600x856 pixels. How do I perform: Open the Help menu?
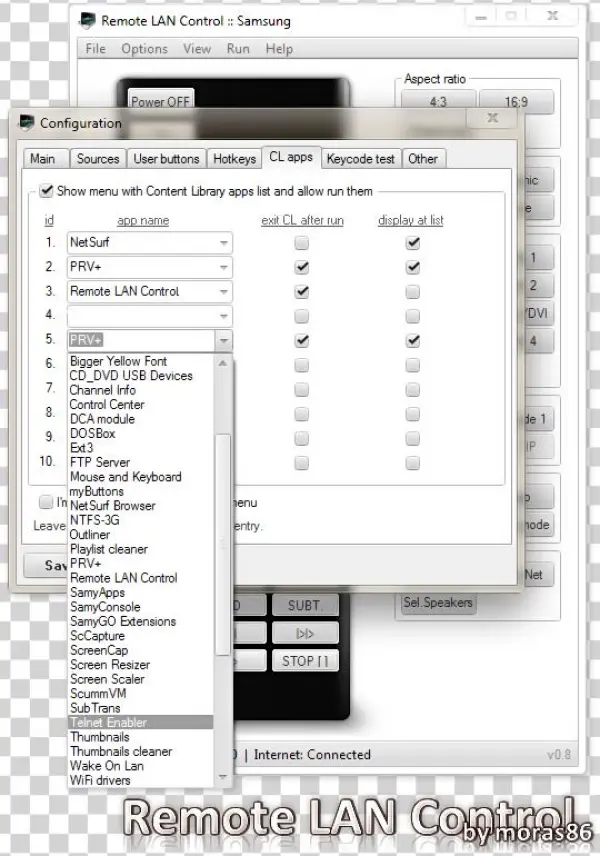(280, 49)
